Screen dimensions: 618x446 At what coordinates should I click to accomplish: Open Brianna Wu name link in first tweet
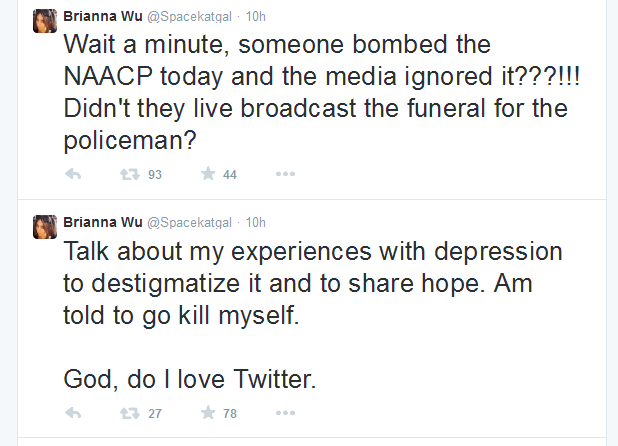[102, 16]
